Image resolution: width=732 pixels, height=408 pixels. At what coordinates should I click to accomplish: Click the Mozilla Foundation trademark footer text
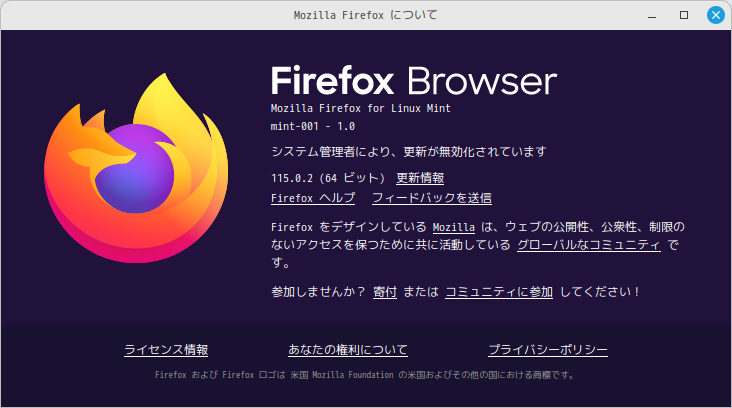pos(365,375)
